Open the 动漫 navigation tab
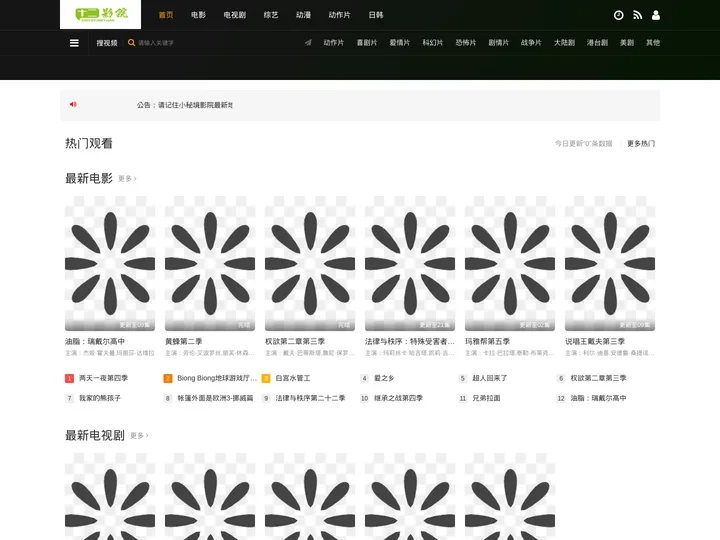Screen dimensions: 720x540 click(304, 15)
